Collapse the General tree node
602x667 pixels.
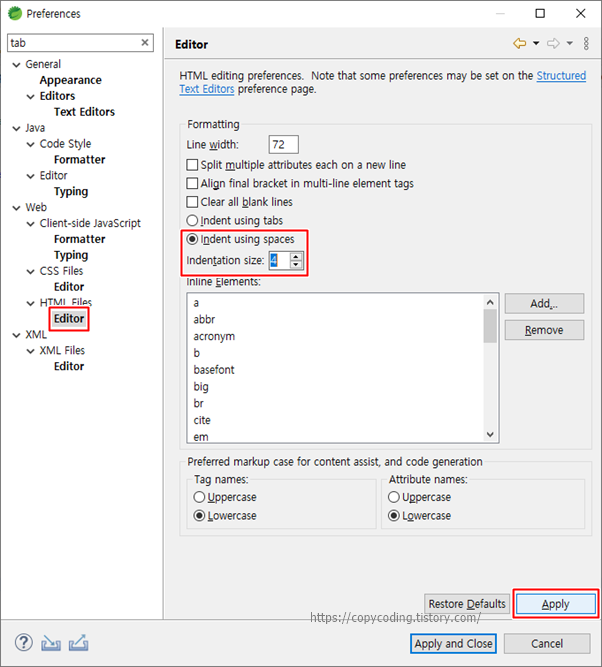(x=17, y=65)
